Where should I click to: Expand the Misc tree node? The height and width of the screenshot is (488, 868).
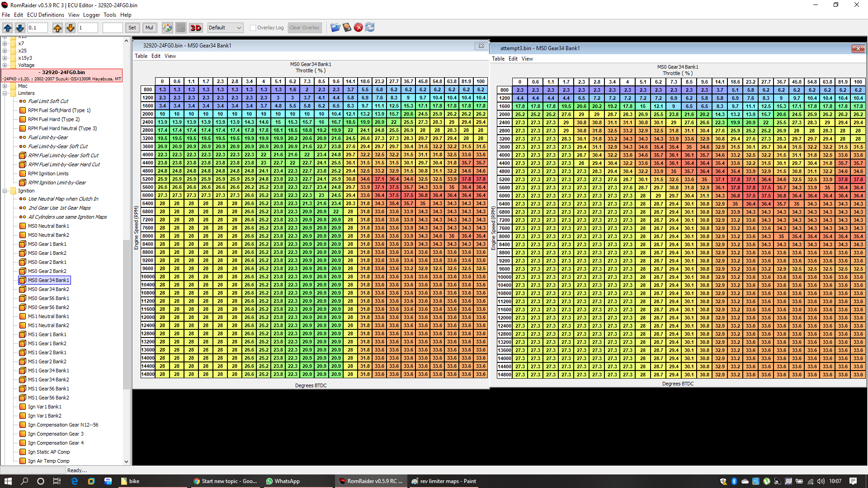(x=5, y=86)
